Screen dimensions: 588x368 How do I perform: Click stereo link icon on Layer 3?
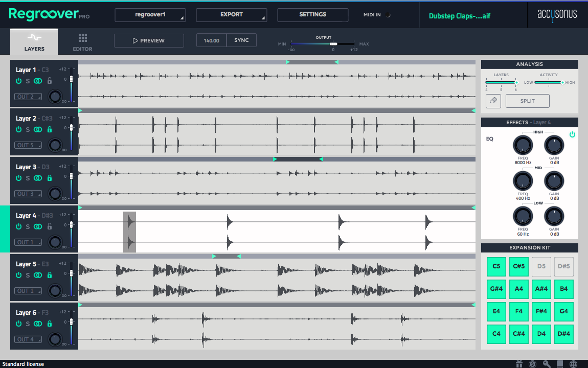point(38,178)
